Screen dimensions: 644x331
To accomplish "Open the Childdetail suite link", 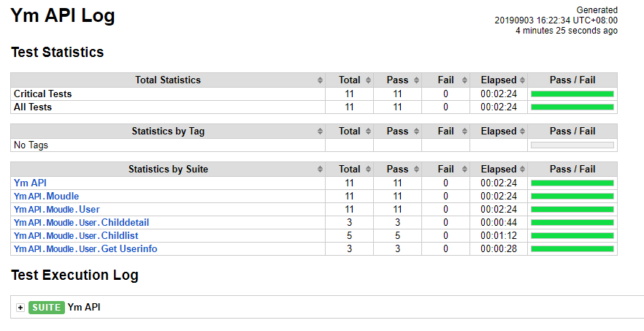I will [81, 222].
